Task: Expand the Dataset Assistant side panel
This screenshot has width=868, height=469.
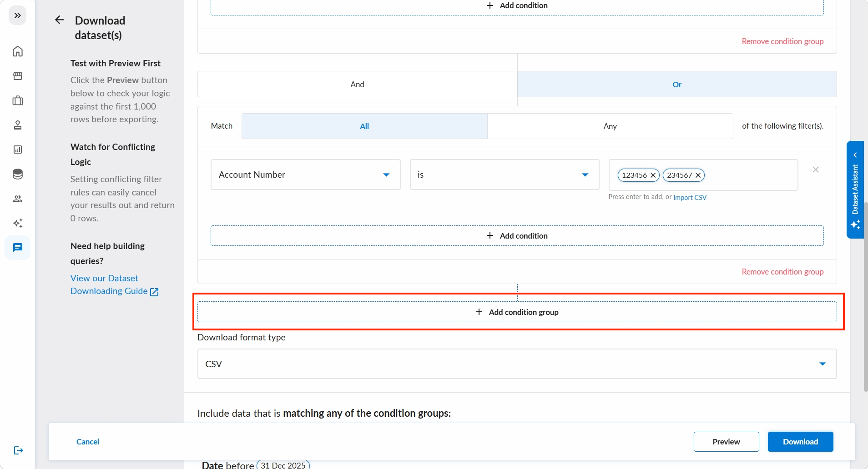Action: click(x=855, y=190)
